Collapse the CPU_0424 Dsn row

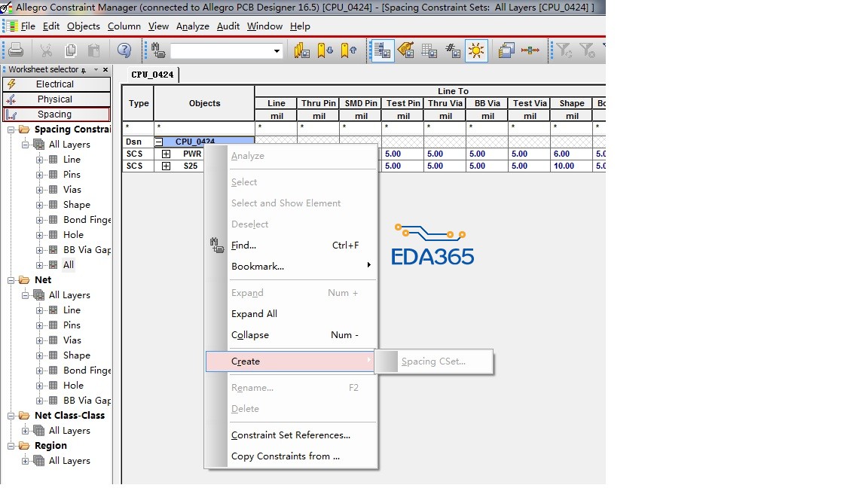[159, 142]
